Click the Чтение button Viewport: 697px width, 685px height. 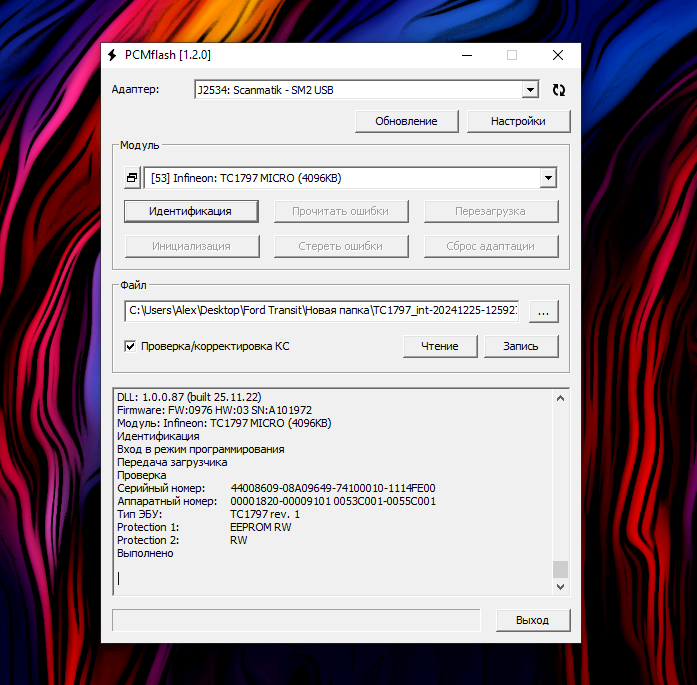point(440,346)
